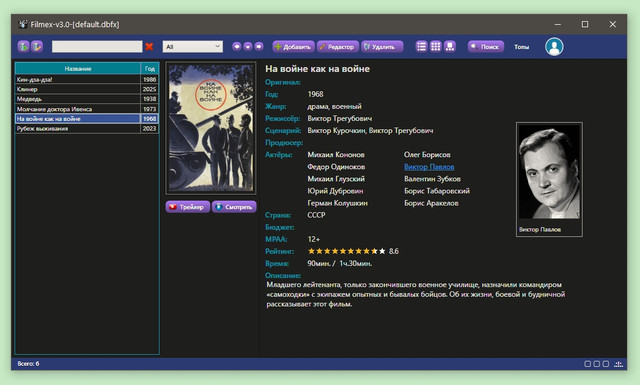Click actor name Юрий Дубровин
This screenshot has width=640, height=385.
pyautogui.click(x=335, y=191)
